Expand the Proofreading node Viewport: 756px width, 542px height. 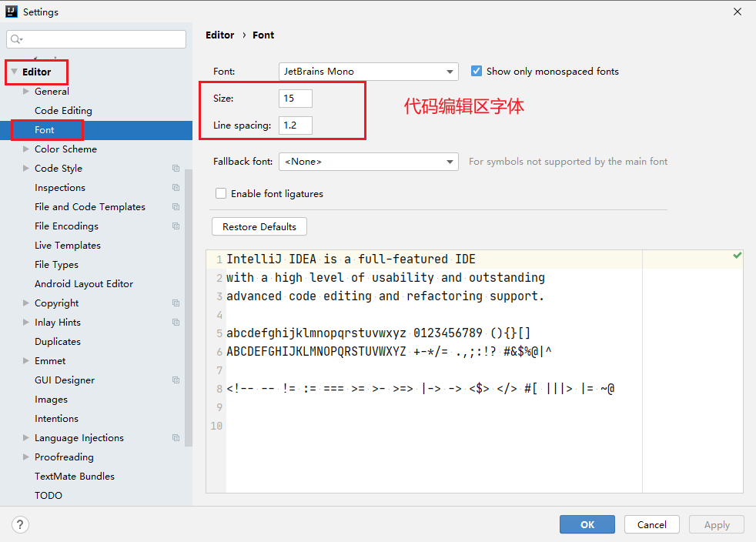[x=26, y=457]
